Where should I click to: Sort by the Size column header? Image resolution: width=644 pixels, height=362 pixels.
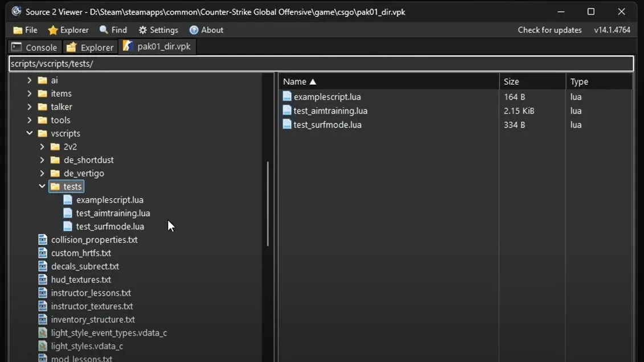click(532, 81)
